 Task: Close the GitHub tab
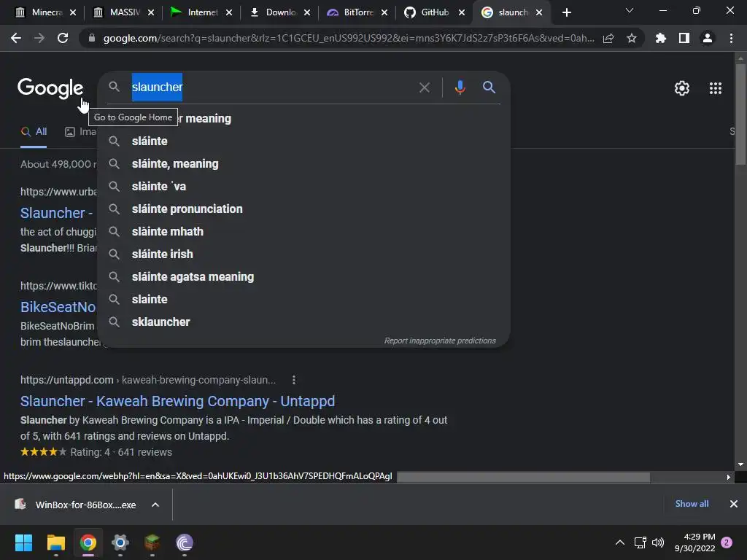(462, 12)
